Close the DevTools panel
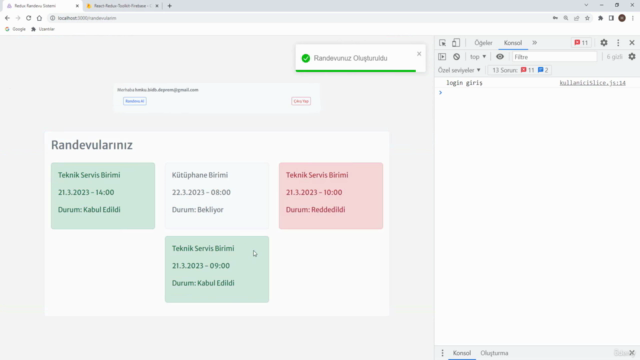The width and height of the screenshot is (640, 360). click(x=632, y=42)
